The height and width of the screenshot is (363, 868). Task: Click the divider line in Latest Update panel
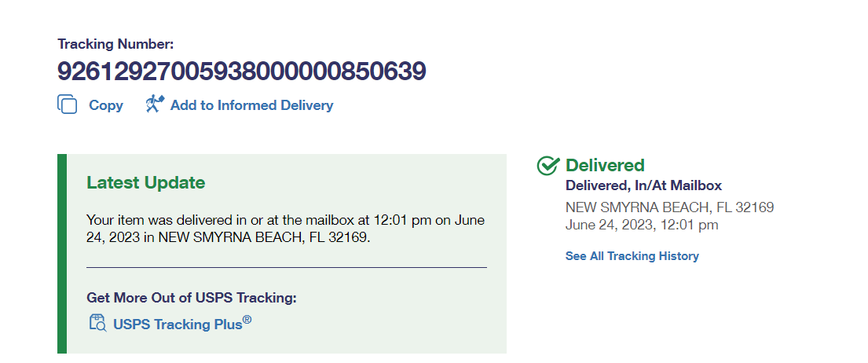(286, 267)
